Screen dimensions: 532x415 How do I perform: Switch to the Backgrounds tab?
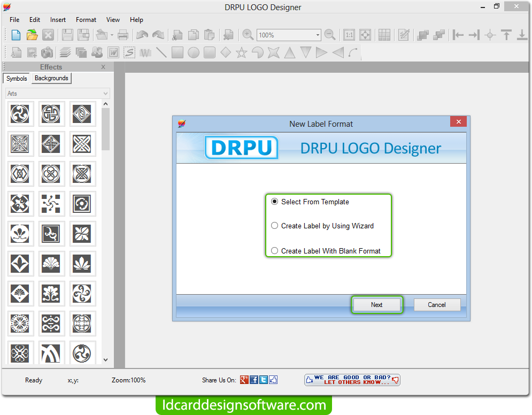point(51,78)
